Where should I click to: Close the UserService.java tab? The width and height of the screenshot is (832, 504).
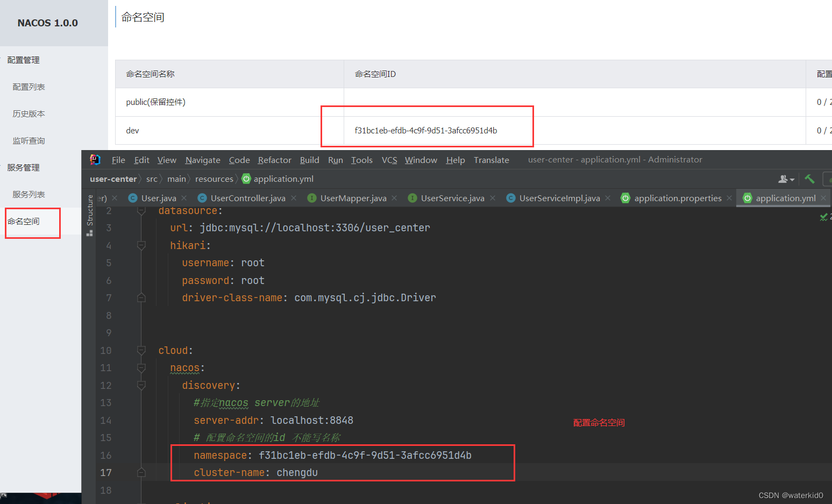click(492, 198)
